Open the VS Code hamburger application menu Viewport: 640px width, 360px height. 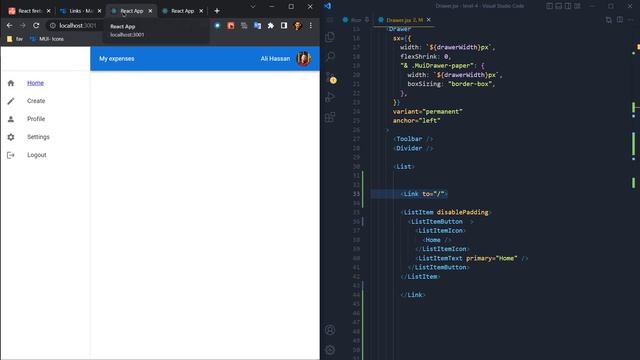(330, 20)
